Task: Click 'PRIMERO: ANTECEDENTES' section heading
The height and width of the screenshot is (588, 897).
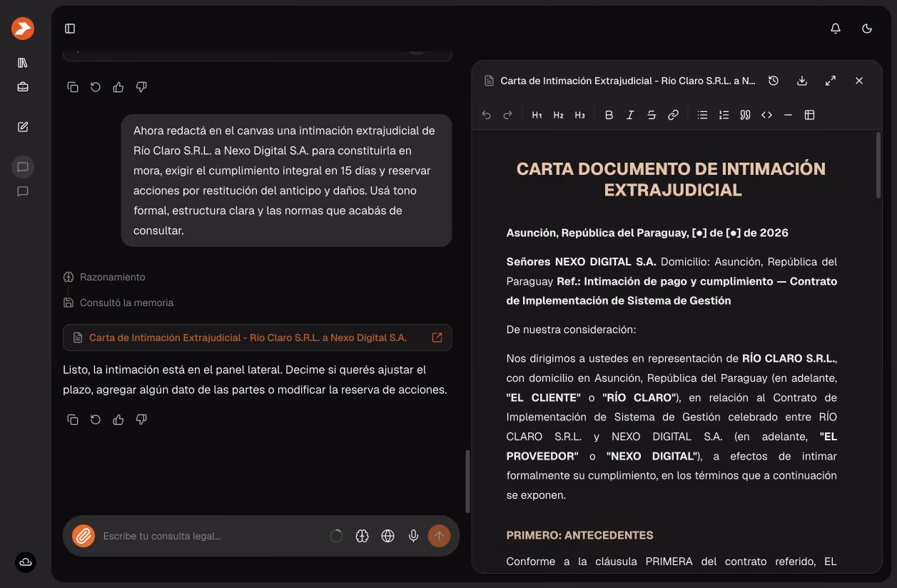Action: coord(579,535)
